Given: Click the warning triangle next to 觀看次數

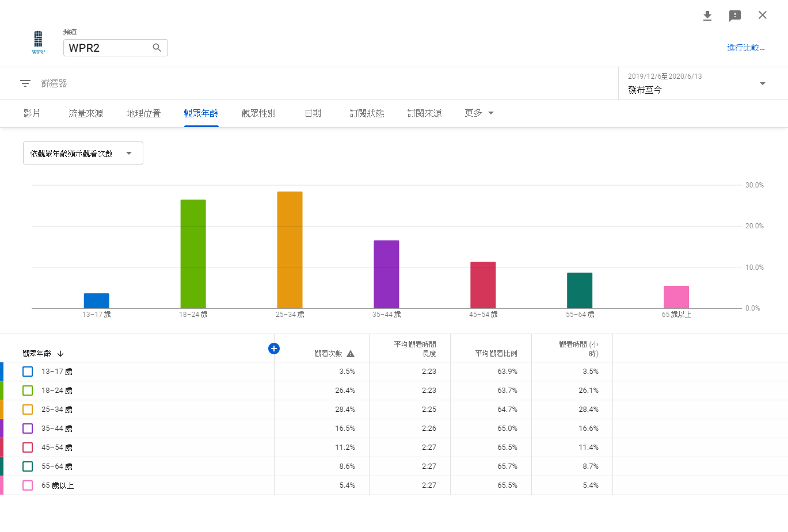Looking at the screenshot, I should click(x=351, y=354).
